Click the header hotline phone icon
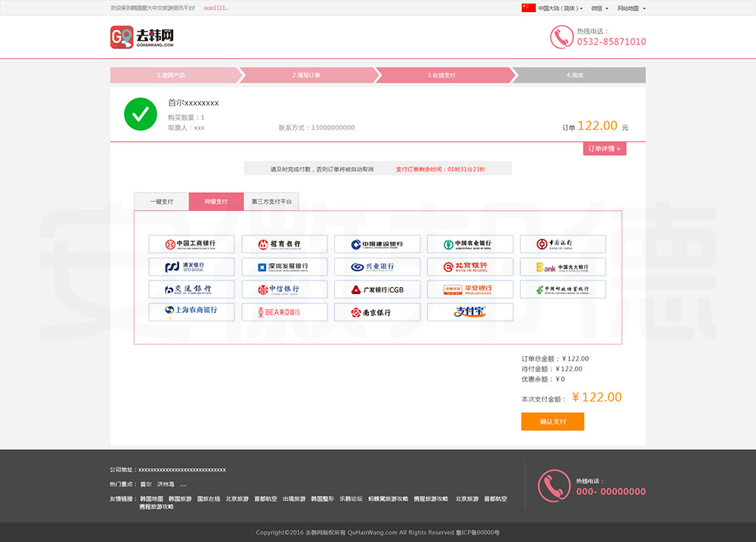The height and width of the screenshot is (542, 756). (561, 37)
